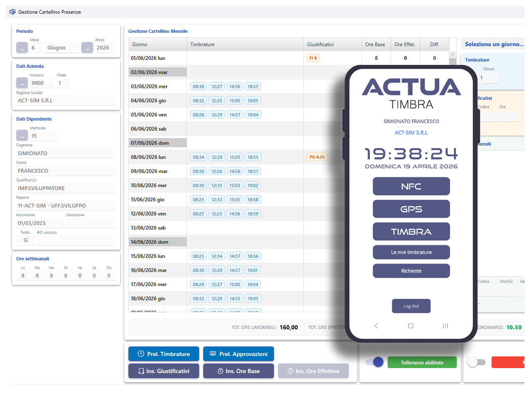Click 18:58 stamp on 11/06/2026
The height and width of the screenshot is (403, 532).
point(253,200)
